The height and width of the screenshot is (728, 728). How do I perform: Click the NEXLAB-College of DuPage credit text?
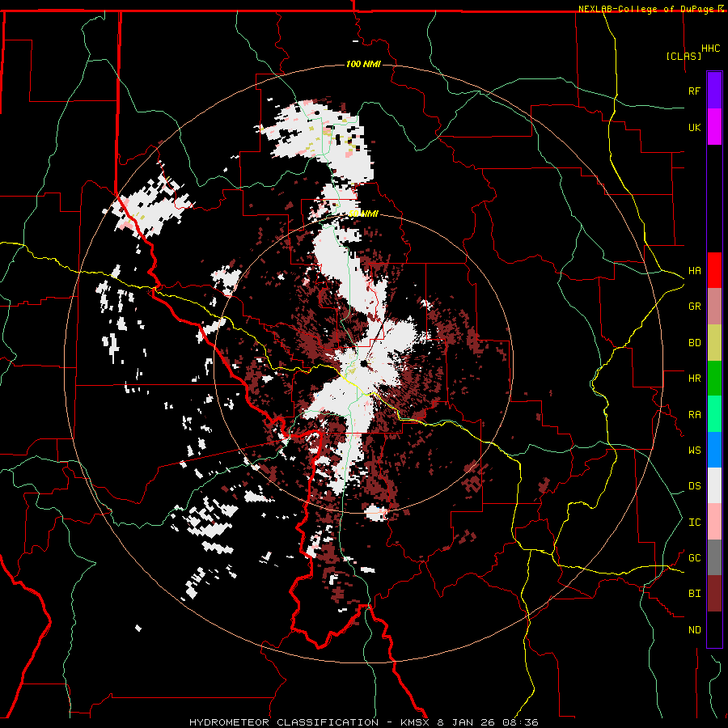[x=645, y=9]
